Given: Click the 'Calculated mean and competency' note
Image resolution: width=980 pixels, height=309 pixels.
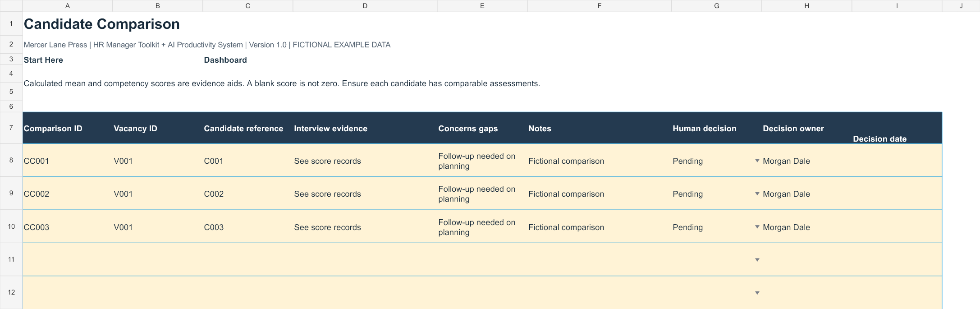Looking at the screenshot, I should (x=282, y=83).
